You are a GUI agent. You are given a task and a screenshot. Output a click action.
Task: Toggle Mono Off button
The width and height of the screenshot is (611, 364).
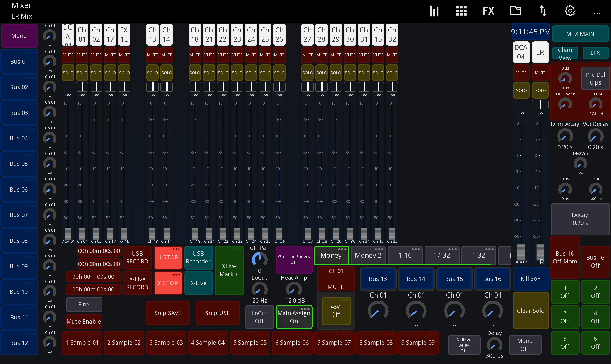point(525,345)
